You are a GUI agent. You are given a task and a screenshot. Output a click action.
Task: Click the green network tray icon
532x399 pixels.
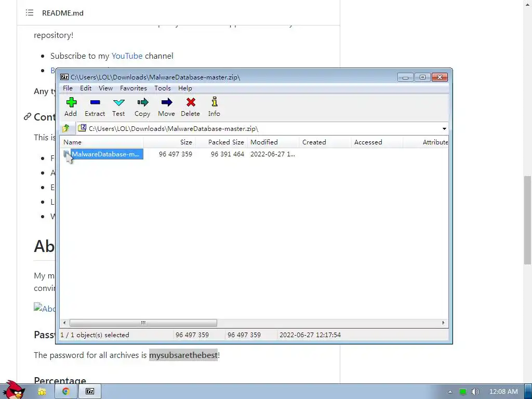(462, 392)
